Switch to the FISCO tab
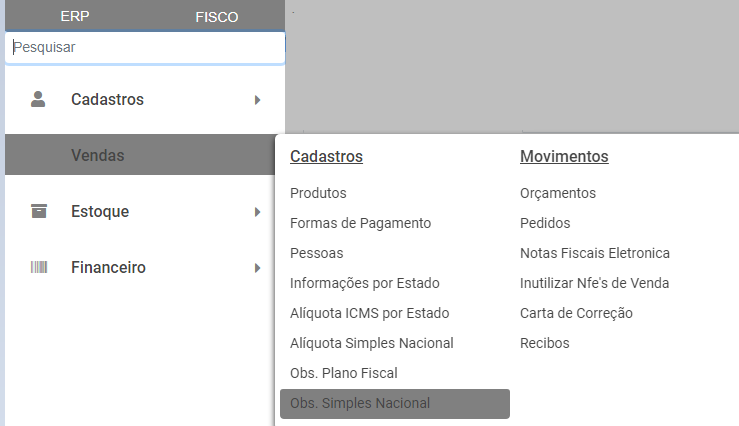The width and height of the screenshot is (739, 426). click(x=216, y=17)
